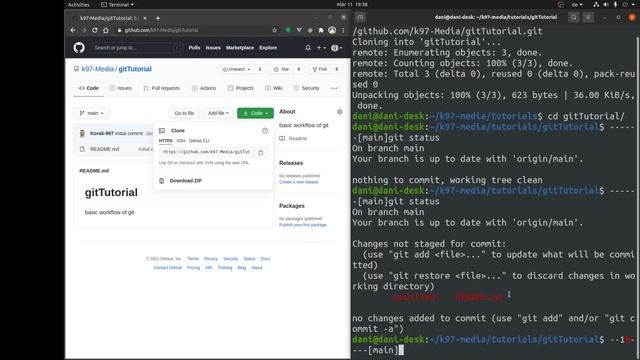Click the browser address bar
This screenshot has width=640, height=360.
pyautogui.click(x=192, y=30)
